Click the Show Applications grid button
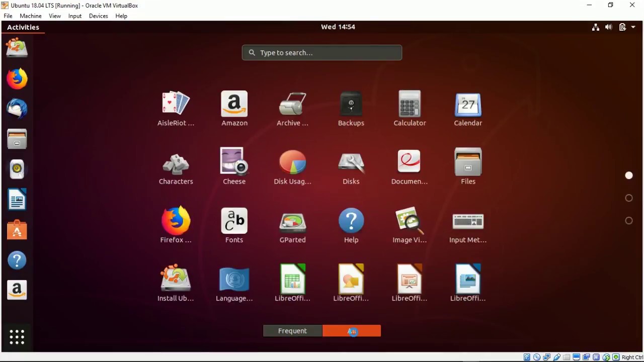The height and width of the screenshot is (362, 644). click(17, 337)
